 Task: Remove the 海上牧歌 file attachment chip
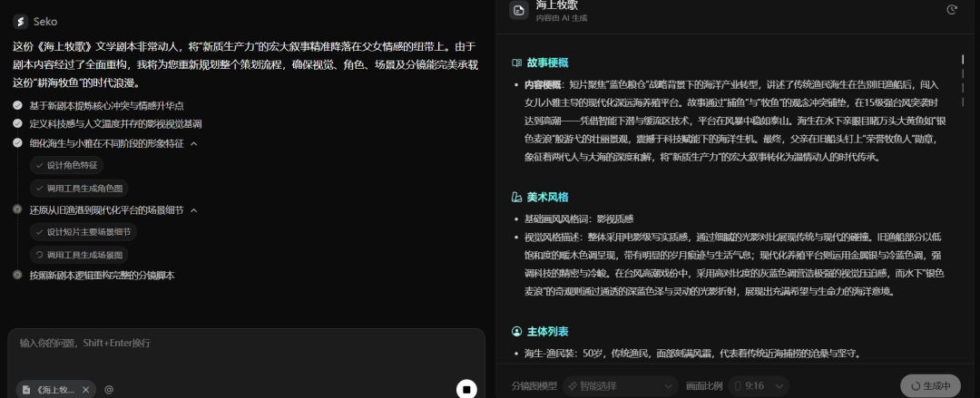pos(85,389)
